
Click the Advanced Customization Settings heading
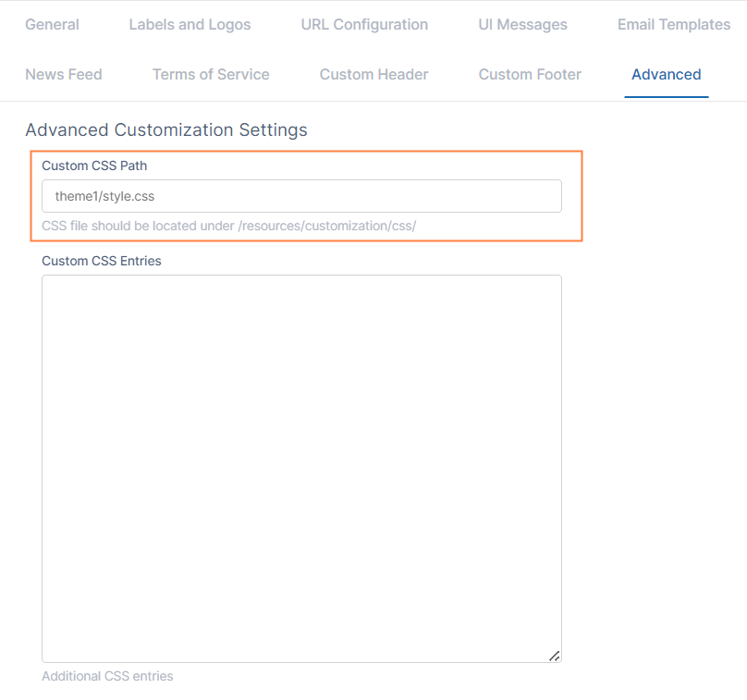coord(167,129)
